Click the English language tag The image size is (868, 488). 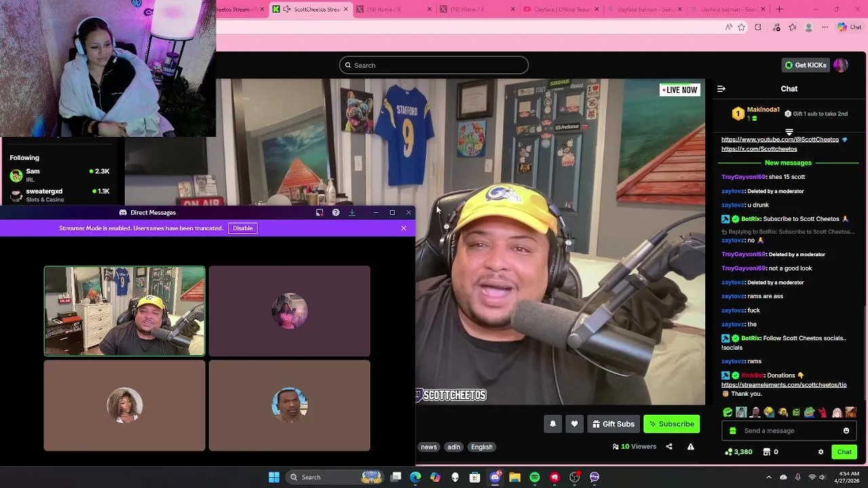(481, 447)
